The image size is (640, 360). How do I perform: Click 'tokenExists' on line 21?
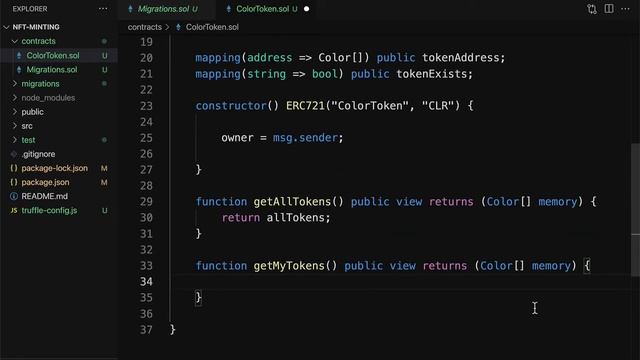(x=431, y=74)
